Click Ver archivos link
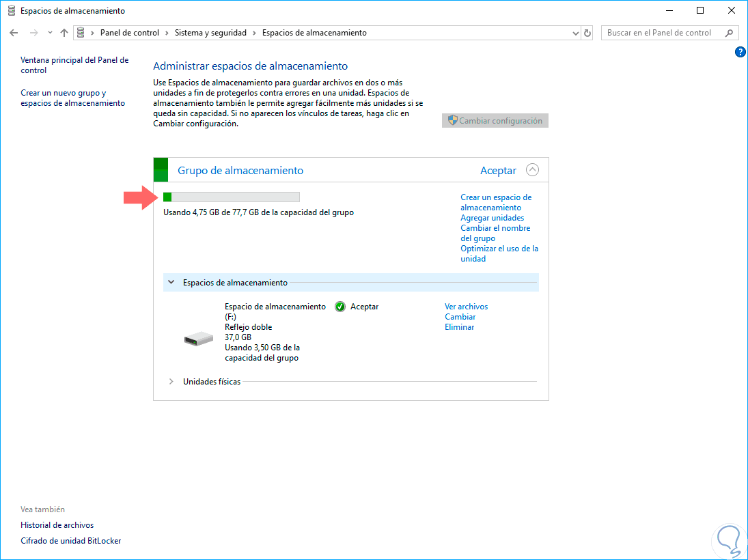 pyautogui.click(x=466, y=307)
